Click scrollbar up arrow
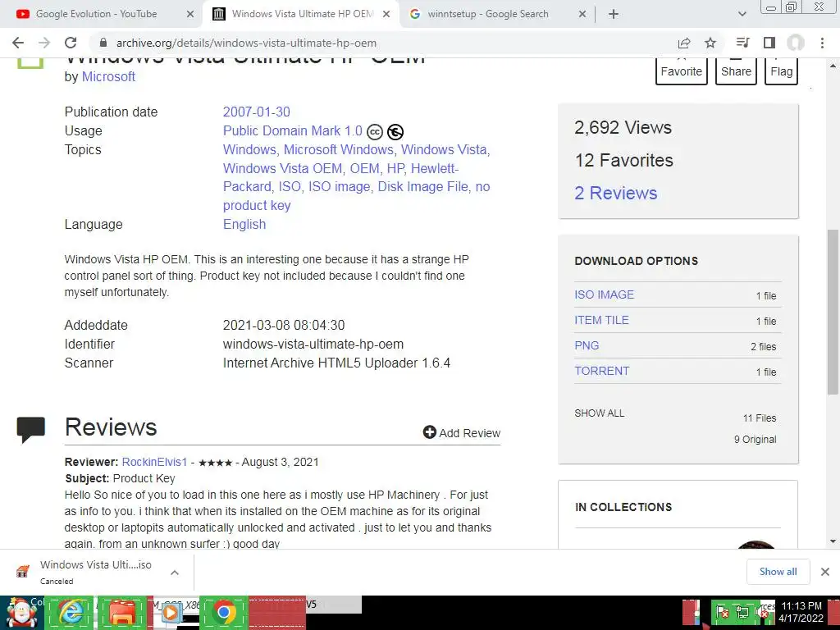Image resolution: width=840 pixels, height=630 pixels. (x=833, y=66)
